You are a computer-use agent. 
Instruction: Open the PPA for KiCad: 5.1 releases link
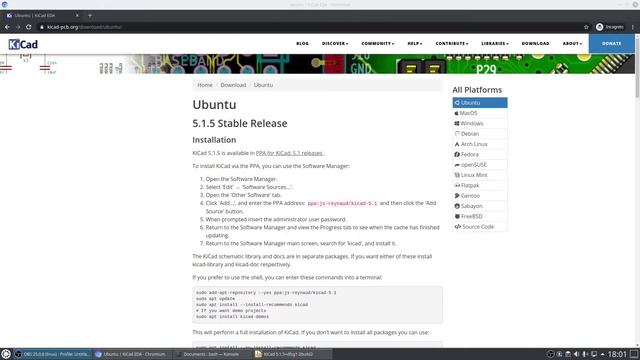(x=289, y=153)
